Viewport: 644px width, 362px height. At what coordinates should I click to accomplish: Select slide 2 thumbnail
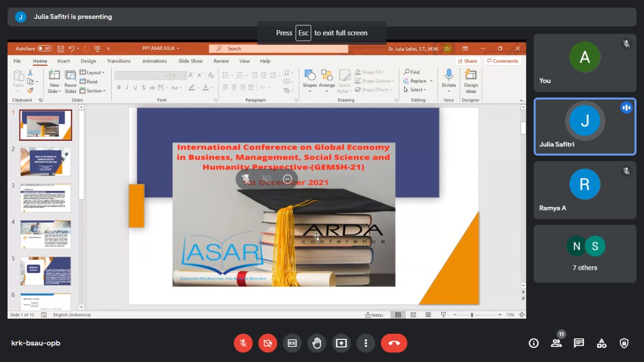coord(45,162)
